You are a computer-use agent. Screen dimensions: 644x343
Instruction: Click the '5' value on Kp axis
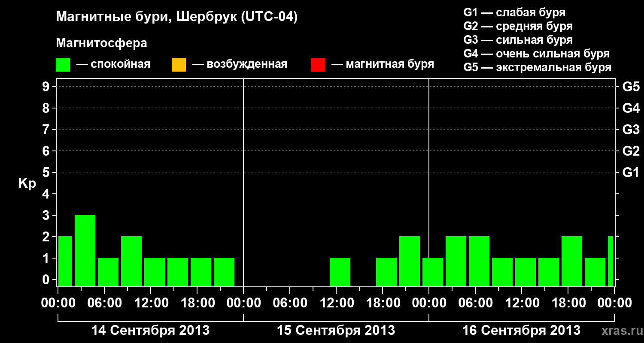pos(47,172)
